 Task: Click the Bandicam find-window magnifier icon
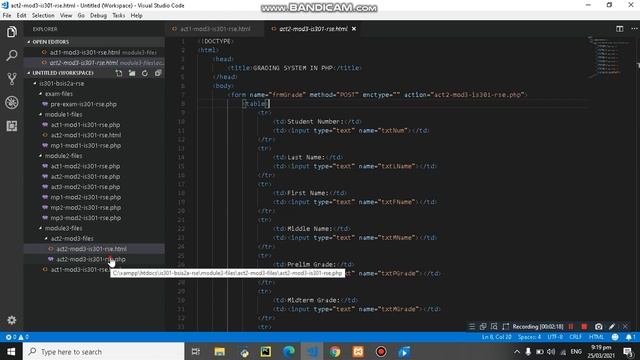pyautogui.click(x=494, y=327)
